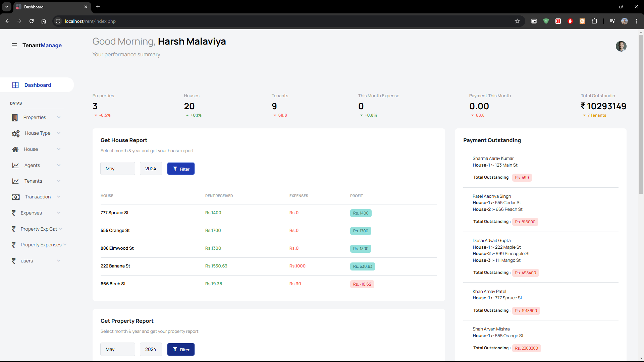Bookmark this page with the star icon
The width and height of the screenshot is (644, 362).
[517, 21]
